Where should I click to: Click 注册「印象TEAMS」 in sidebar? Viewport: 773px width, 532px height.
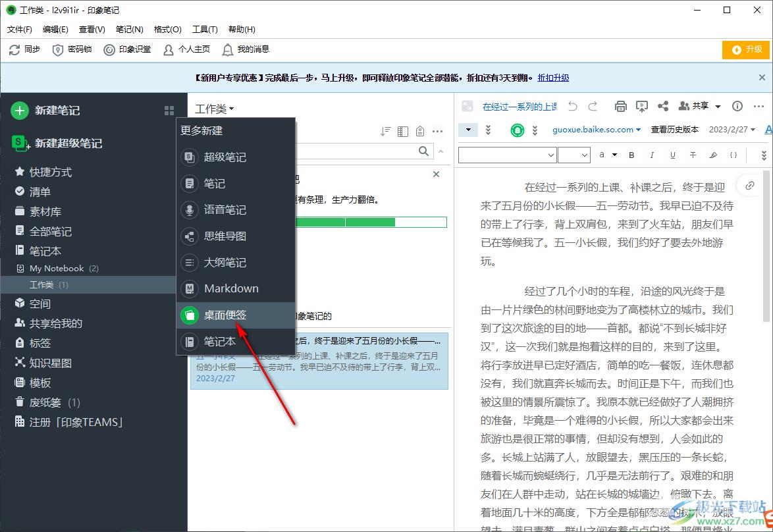[x=68, y=422]
